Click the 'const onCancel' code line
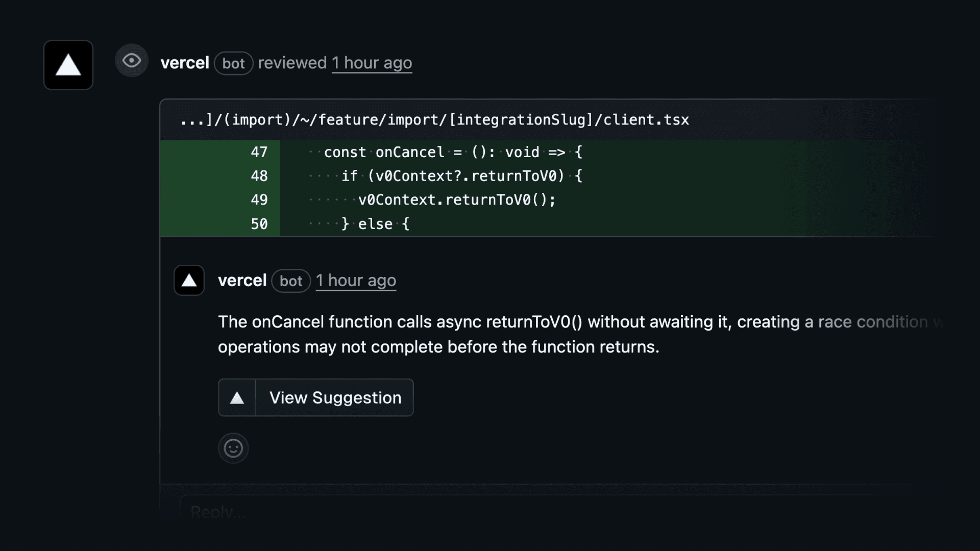The height and width of the screenshot is (551, 980). (452, 152)
